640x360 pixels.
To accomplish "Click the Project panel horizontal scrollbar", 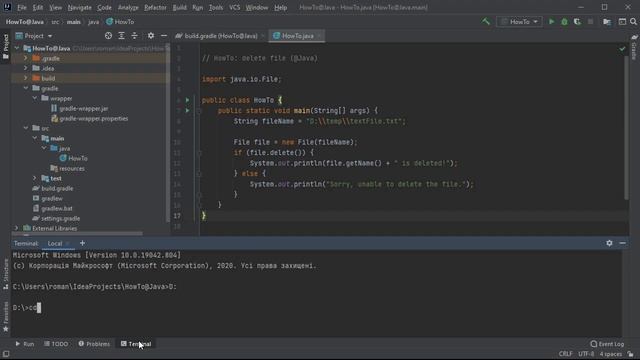I will point(78,234).
